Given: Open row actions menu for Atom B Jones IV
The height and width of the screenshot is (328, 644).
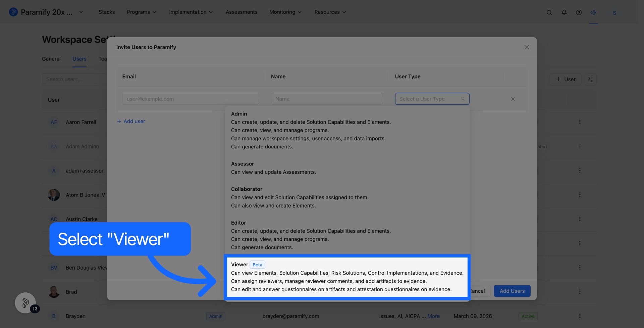Looking at the screenshot, I should [x=580, y=195].
